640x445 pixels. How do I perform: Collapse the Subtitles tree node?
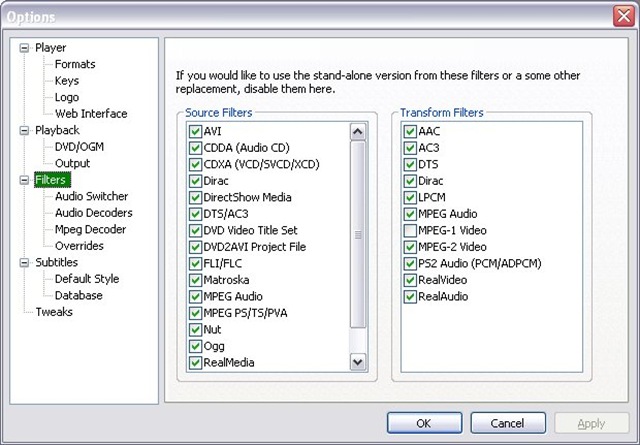click(26, 263)
